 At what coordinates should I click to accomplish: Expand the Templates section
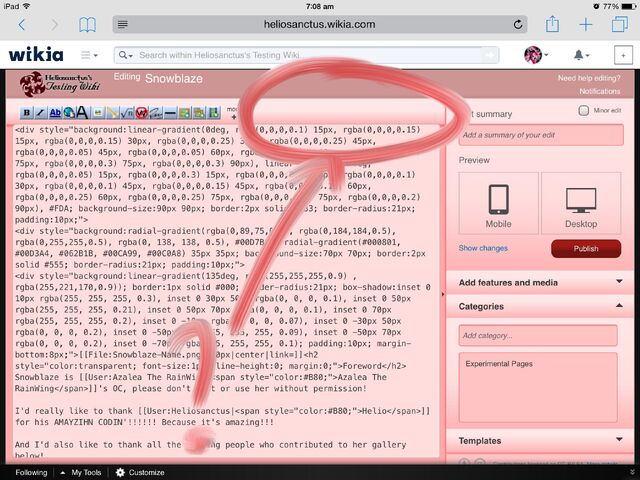point(540,441)
